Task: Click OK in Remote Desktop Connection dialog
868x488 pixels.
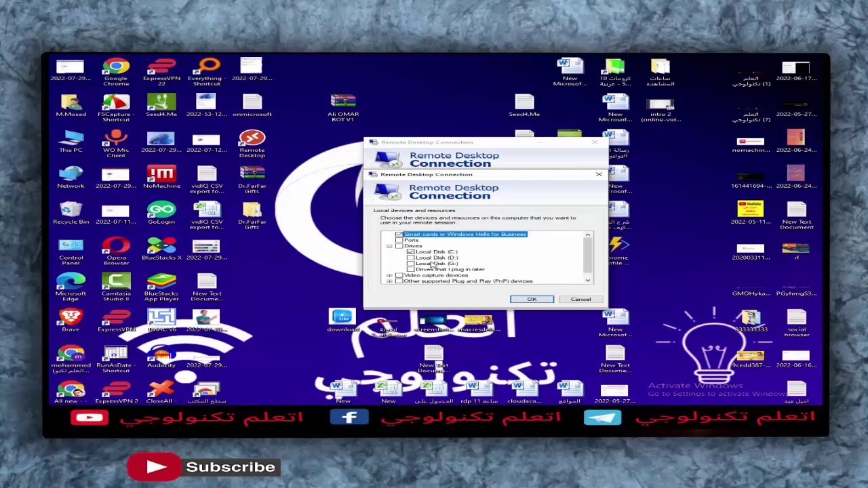Action: click(x=532, y=299)
